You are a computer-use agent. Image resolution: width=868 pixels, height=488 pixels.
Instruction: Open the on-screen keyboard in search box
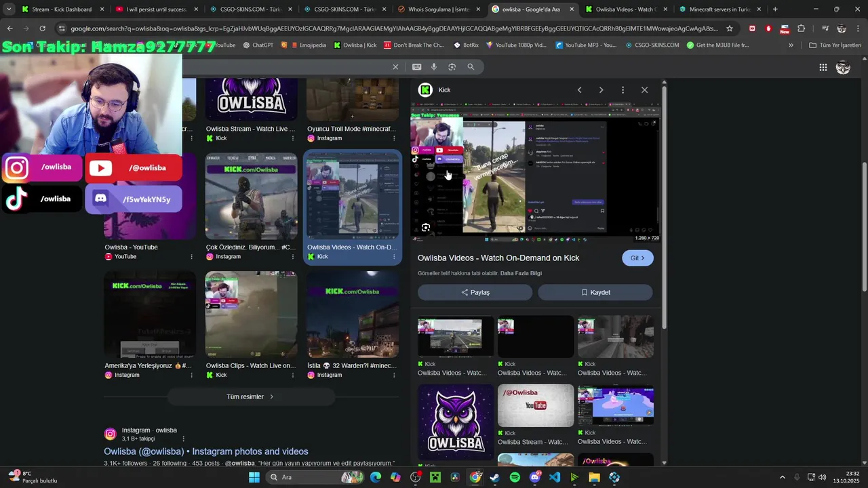coord(416,66)
